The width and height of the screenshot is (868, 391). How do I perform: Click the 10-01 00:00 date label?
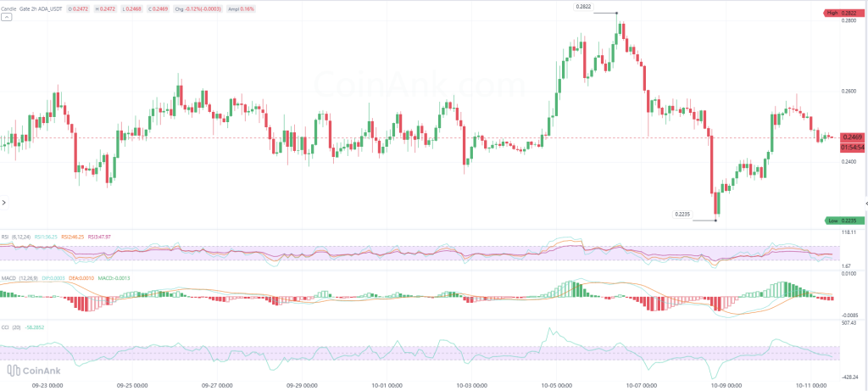[386, 384]
